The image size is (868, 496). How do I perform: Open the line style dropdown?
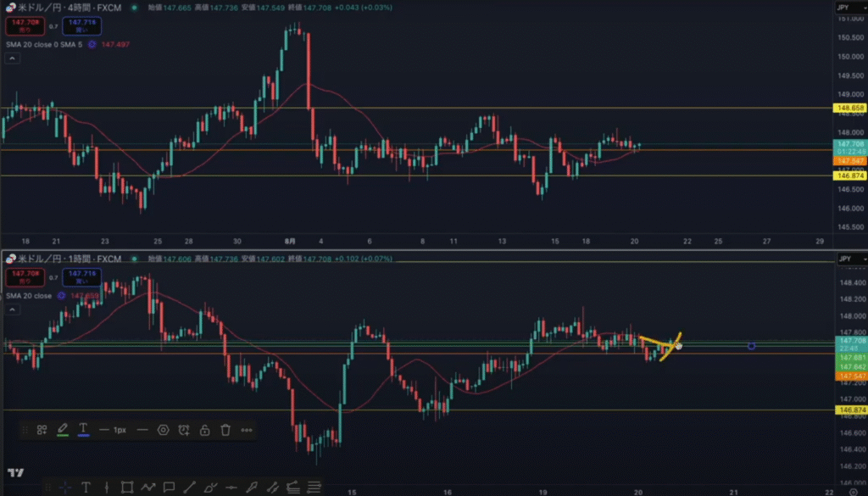(142, 430)
